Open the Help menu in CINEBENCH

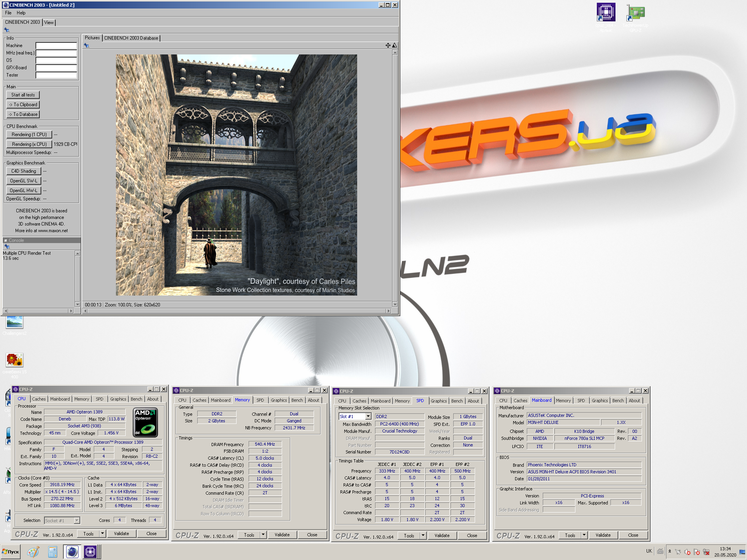pyautogui.click(x=21, y=13)
